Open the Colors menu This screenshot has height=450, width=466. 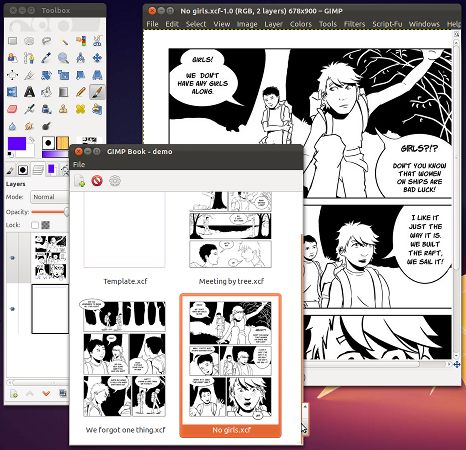[300, 24]
